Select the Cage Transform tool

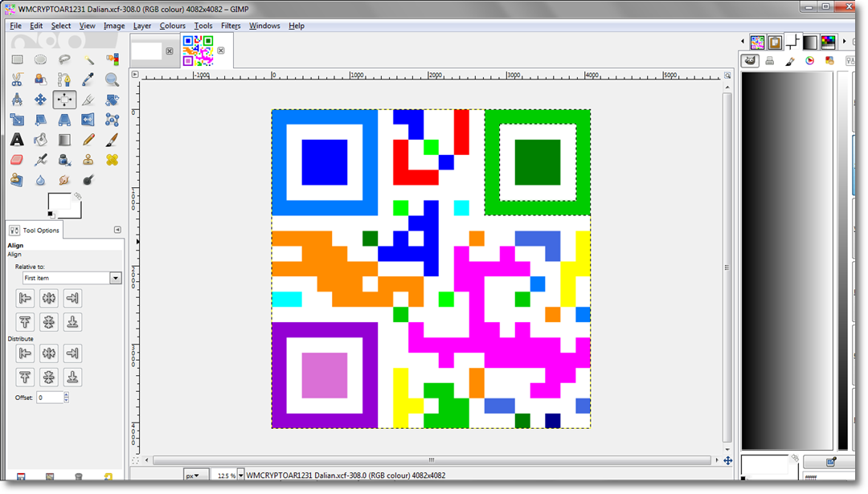click(x=112, y=120)
